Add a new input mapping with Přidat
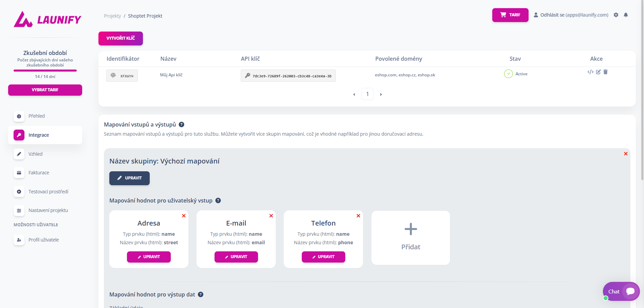The image size is (644, 308). pos(411,237)
